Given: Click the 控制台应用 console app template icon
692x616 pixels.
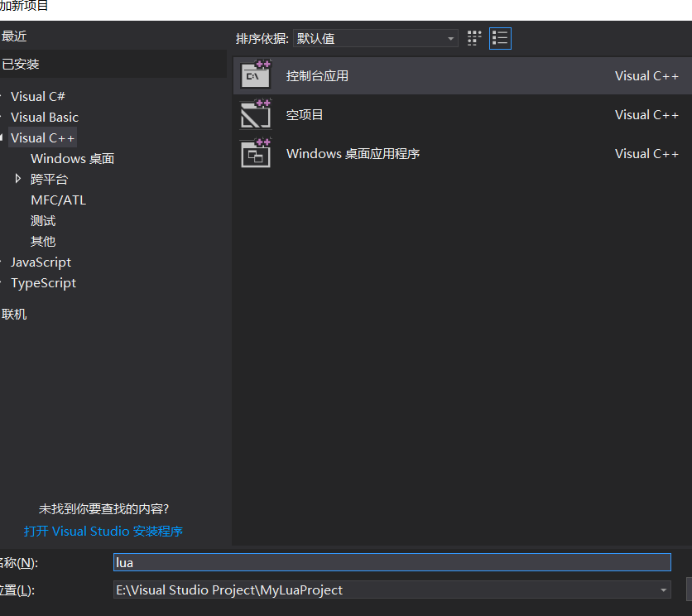Looking at the screenshot, I should [256, 75].
